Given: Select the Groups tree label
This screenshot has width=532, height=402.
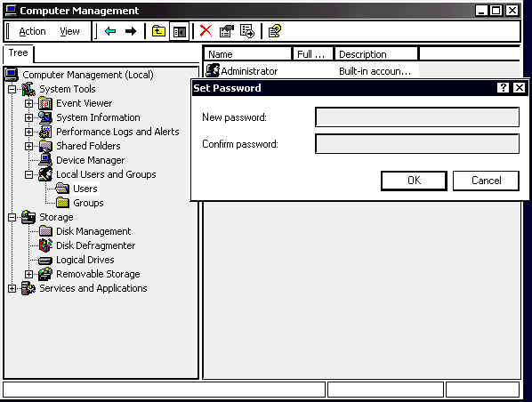Looking at the screenshot, I should pos(88,203).
